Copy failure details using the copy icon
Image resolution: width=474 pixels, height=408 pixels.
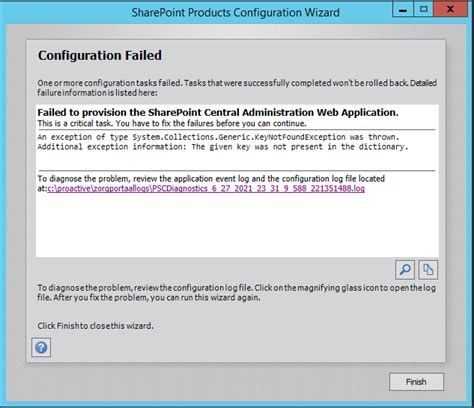click(428, 270)
